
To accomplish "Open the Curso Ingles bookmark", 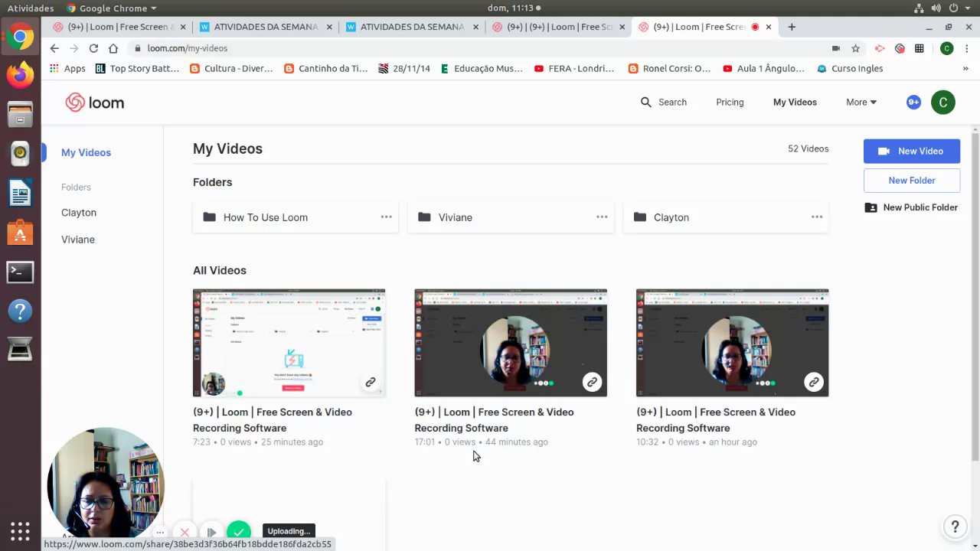I will tap(850, 68).
